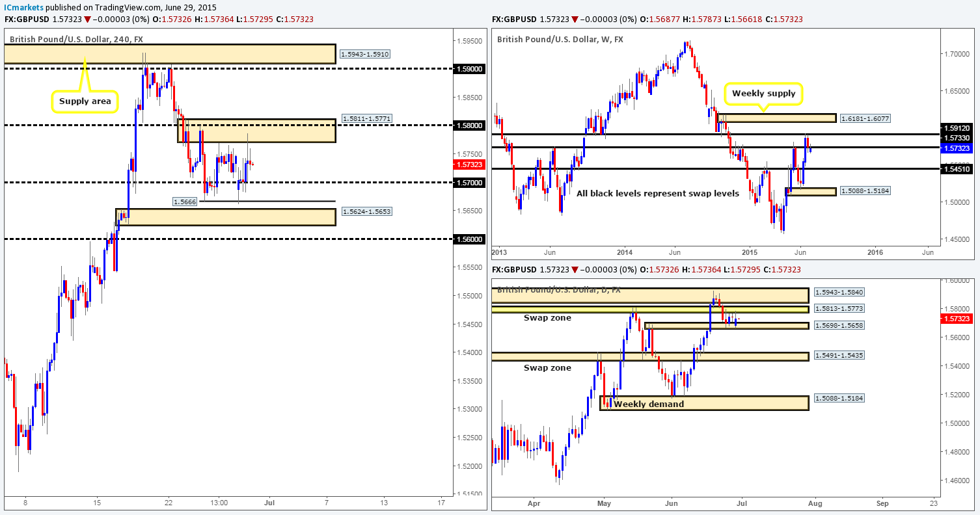Select 'All black levels represent swap levels' note
The width and height of the screenshot is (980, 515).
657,193
